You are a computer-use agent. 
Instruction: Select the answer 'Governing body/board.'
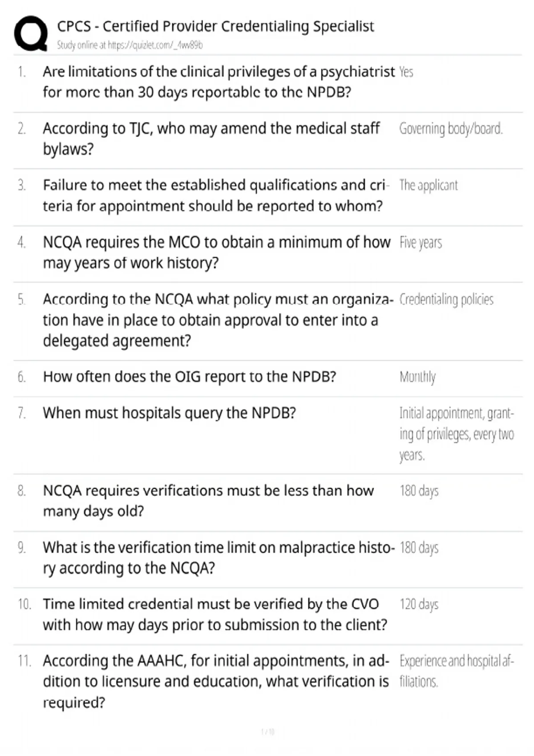(451, 129)
